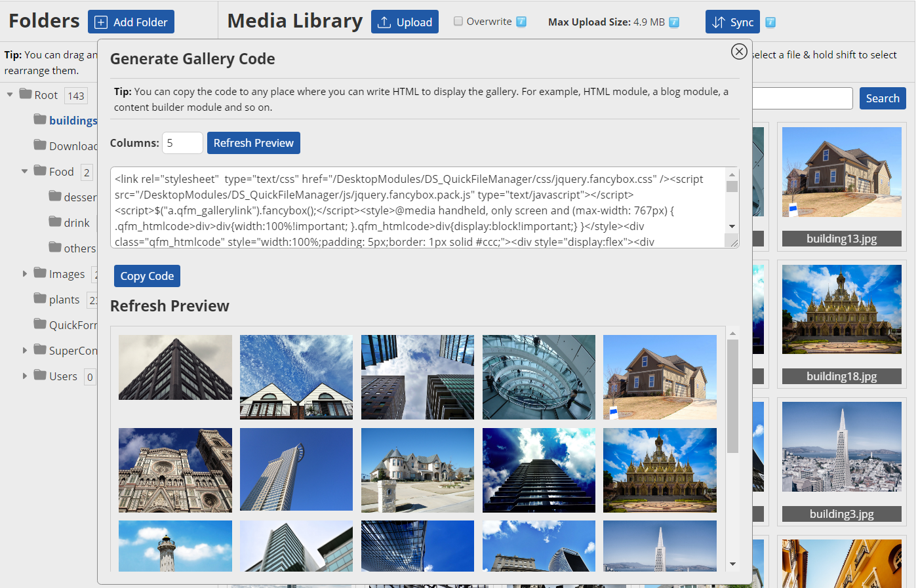Viewport: 918px width, 588px height.
Task: Click the building13.jpg file name label
Action: (x=842, y=239)
